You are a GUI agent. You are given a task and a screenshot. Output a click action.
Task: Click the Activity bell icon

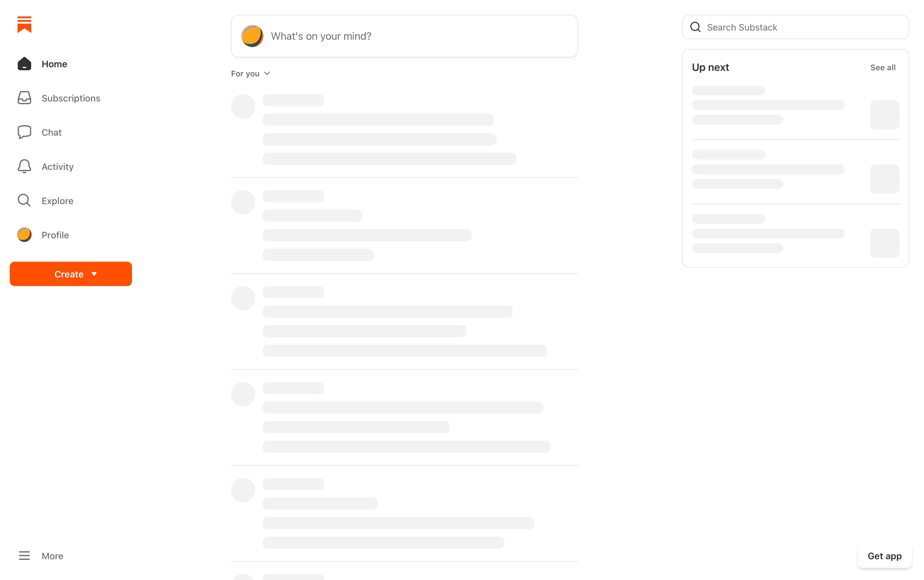point(24,166)
